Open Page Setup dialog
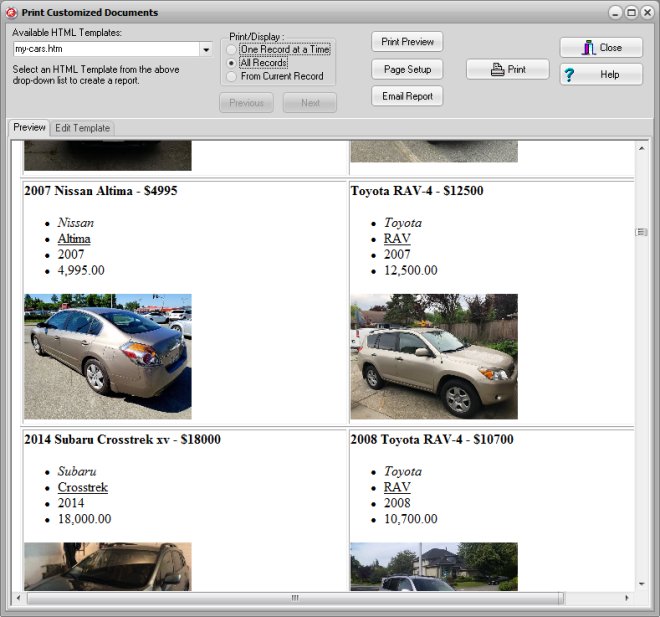The height and width of the screenshot is (617, 660). point(407,69)
